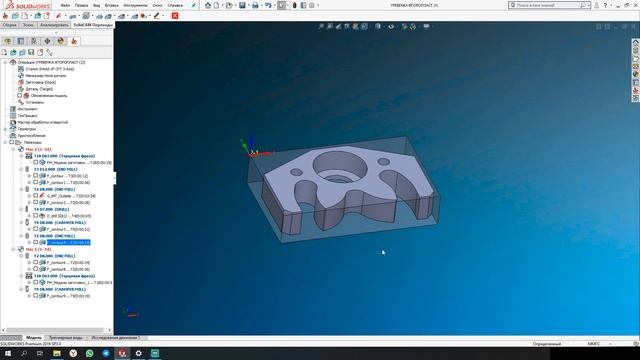The image size is (640, 360).
Task: Switch to the Сборка ribbon tab
Action: point(9,25)
